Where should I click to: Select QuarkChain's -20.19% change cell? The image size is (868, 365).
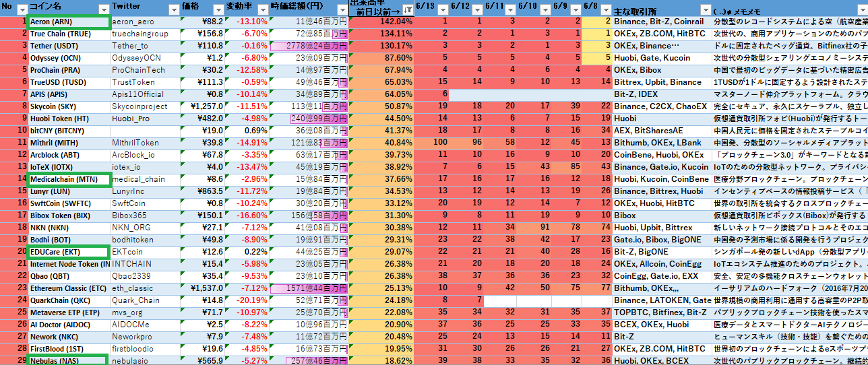pos(247,300)
